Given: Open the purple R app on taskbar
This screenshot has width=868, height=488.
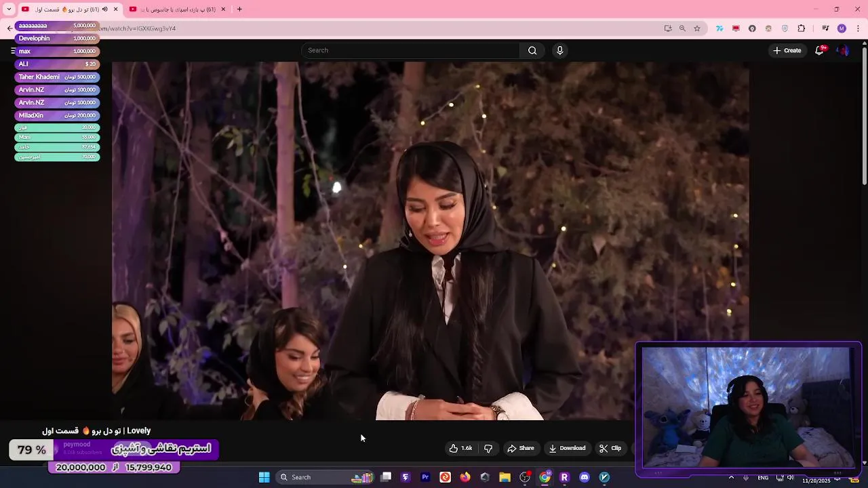Looking at the screenshot, I should [564, 477].
